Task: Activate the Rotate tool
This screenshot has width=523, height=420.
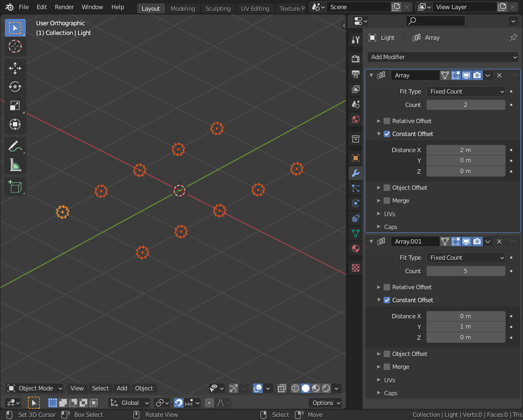Action: tap(15, 87)
